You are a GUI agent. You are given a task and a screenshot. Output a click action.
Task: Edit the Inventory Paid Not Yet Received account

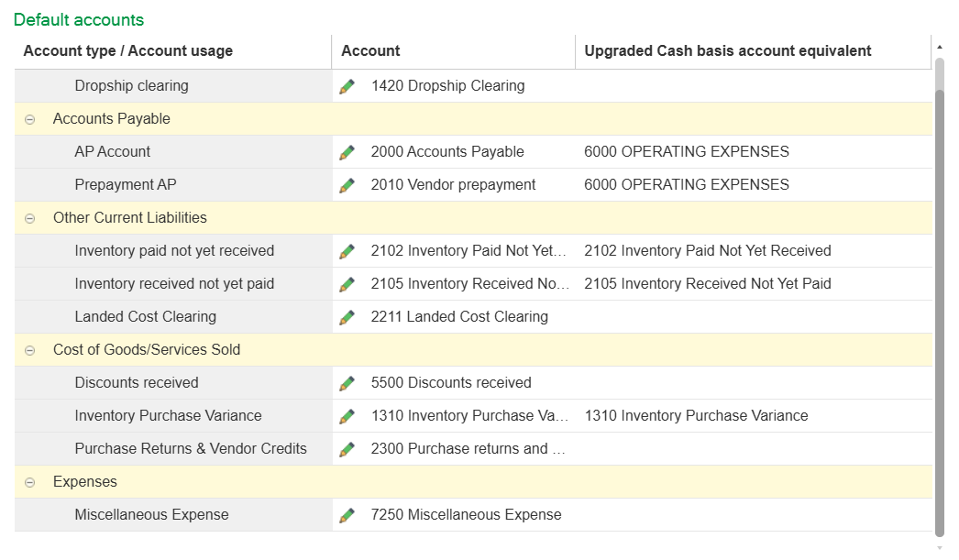click(x=347, y=251)
